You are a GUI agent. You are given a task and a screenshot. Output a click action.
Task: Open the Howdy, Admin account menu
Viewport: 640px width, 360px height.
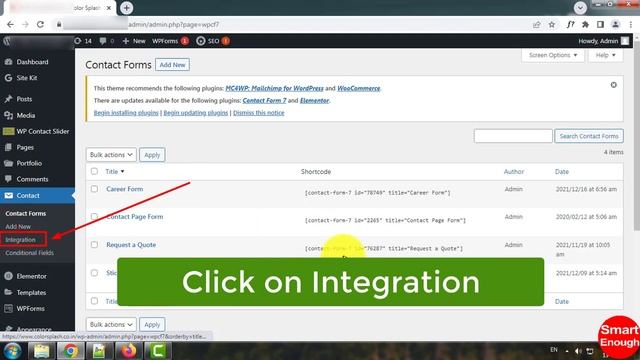pos(603,41)
